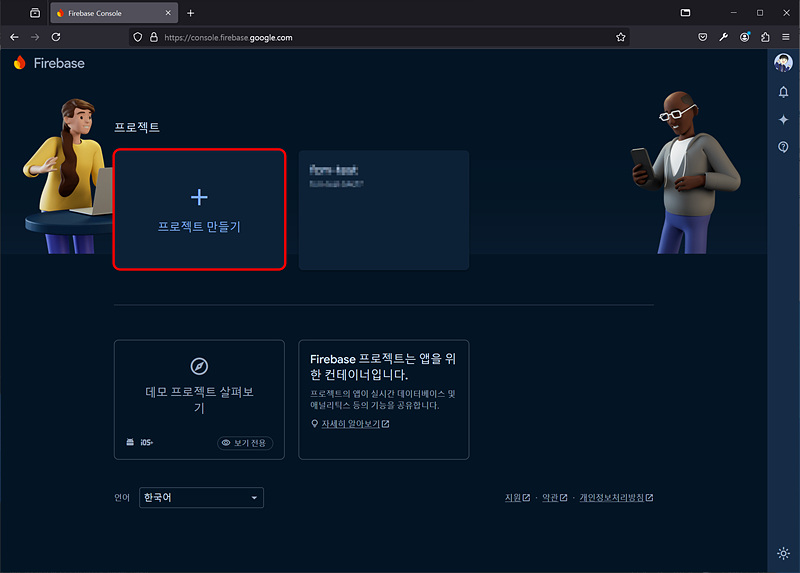Open the Pocket save icon
The width and height of the screenshot is (800, 573).
click(x=703, y=37)
